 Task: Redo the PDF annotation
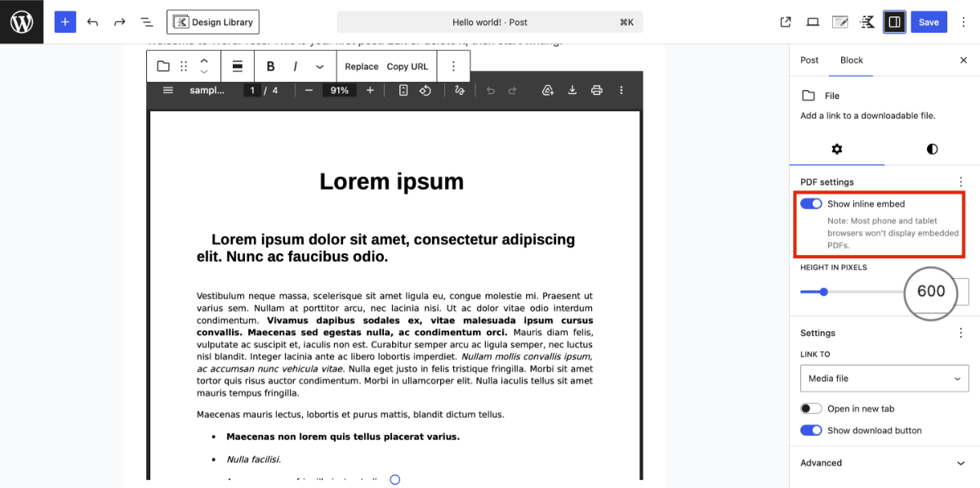[x=513, y=90]
